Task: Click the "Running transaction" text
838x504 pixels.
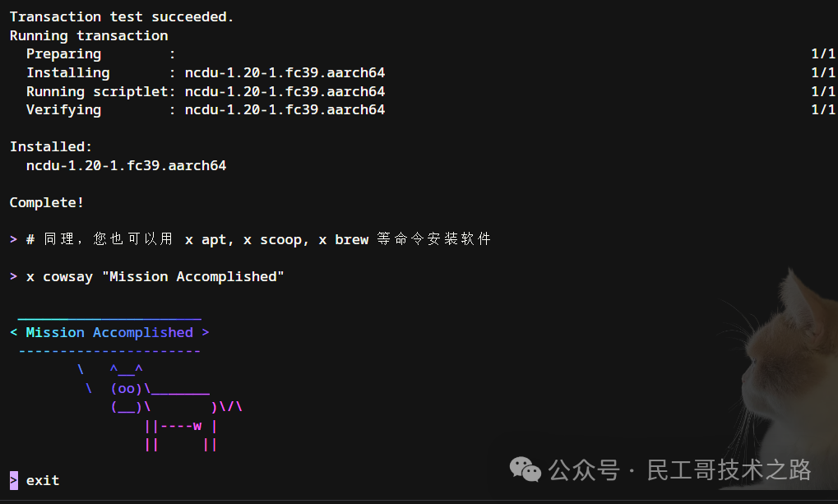Action: click(89, 35)
